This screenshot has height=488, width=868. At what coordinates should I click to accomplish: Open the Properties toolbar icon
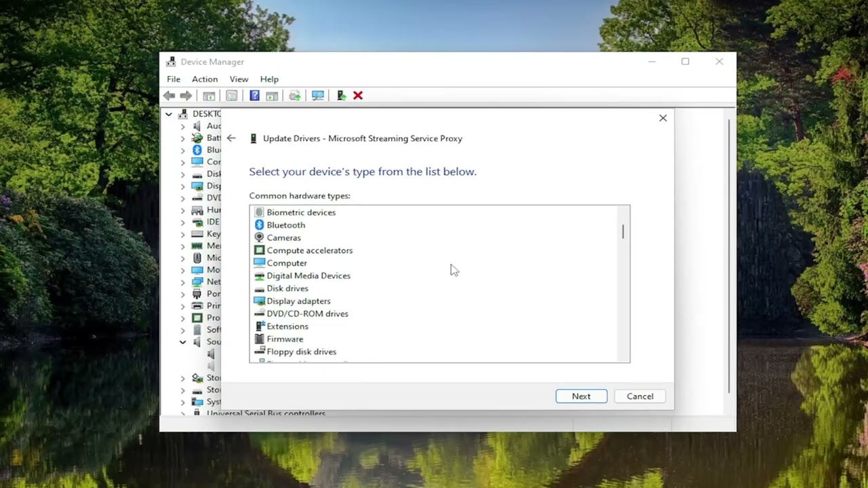pos(231,96)
